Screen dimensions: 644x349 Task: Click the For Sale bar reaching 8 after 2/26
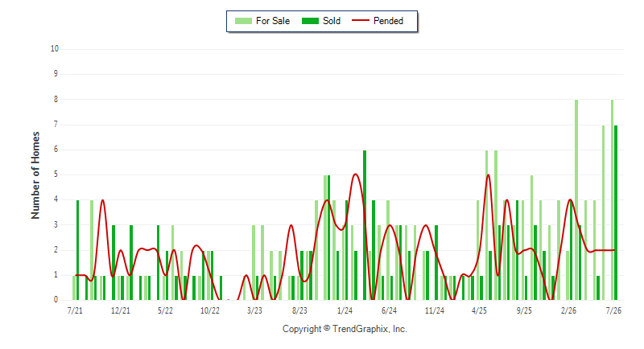pos(576,199)
